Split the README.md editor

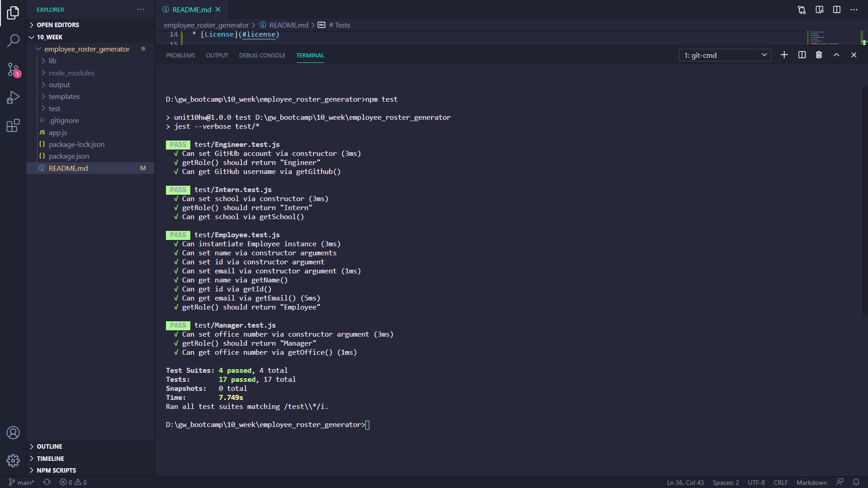pos(836,9)
